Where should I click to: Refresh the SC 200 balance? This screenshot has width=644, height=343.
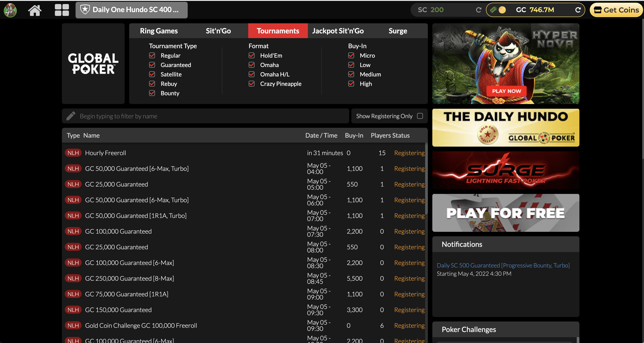click(x=479, y=10)
